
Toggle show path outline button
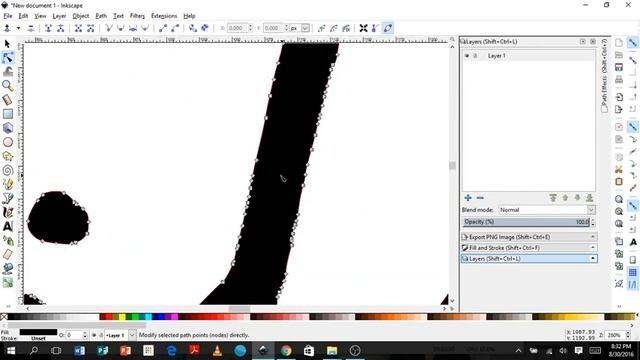[x=388, y=28]
